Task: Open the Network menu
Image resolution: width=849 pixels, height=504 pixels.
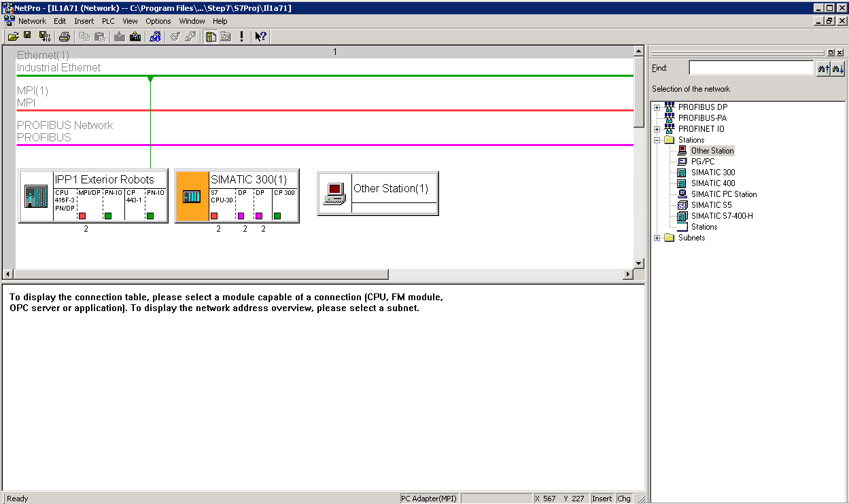Action: coord(33,21)
